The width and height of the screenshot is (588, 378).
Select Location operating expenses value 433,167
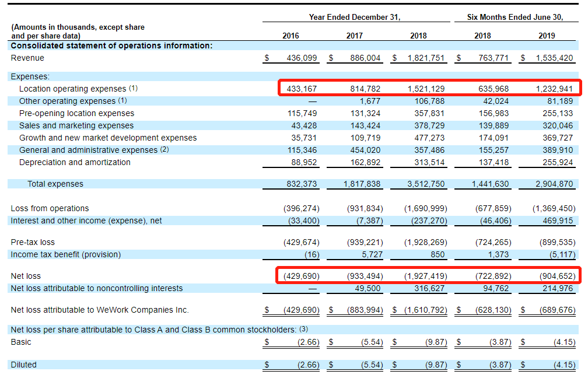click(x=302, y=89)
